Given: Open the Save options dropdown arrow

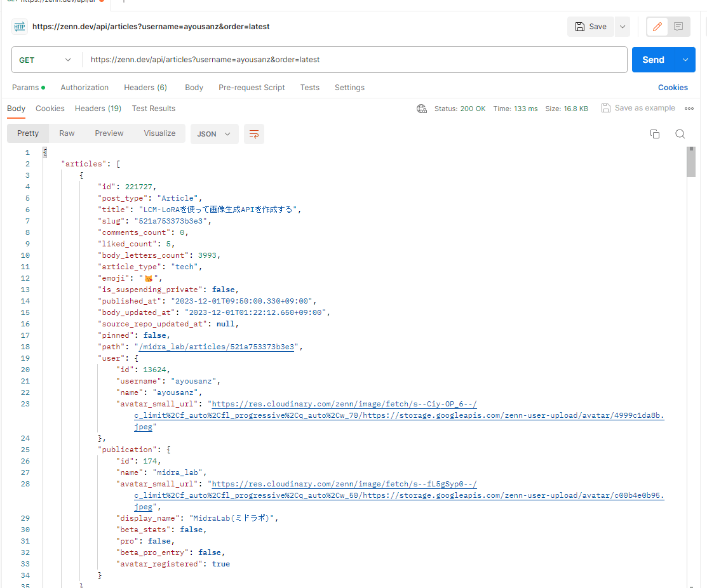Looking at the screenshot, I should (x=623, y=27).
